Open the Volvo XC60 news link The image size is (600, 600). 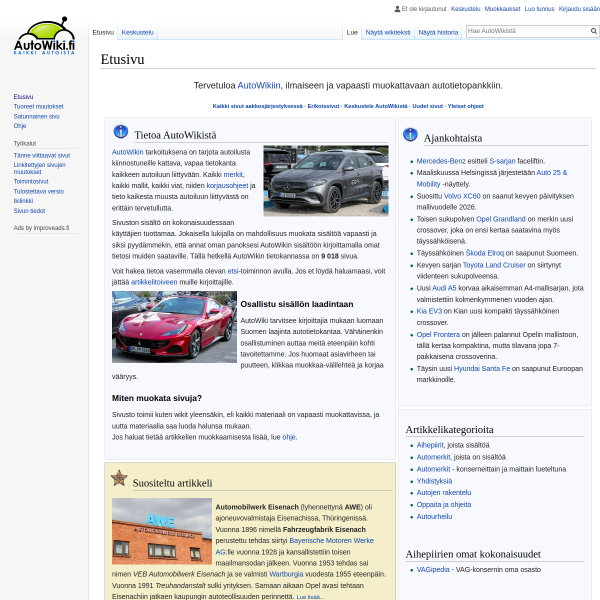click(x=462, y=196)
